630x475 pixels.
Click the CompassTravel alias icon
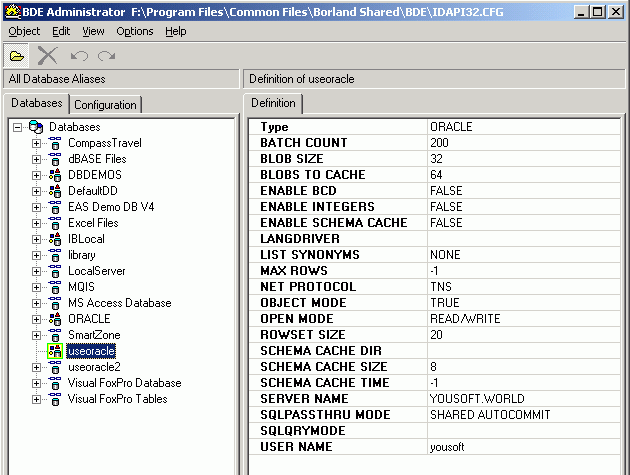pyautogui.click(x=55, y=143)
